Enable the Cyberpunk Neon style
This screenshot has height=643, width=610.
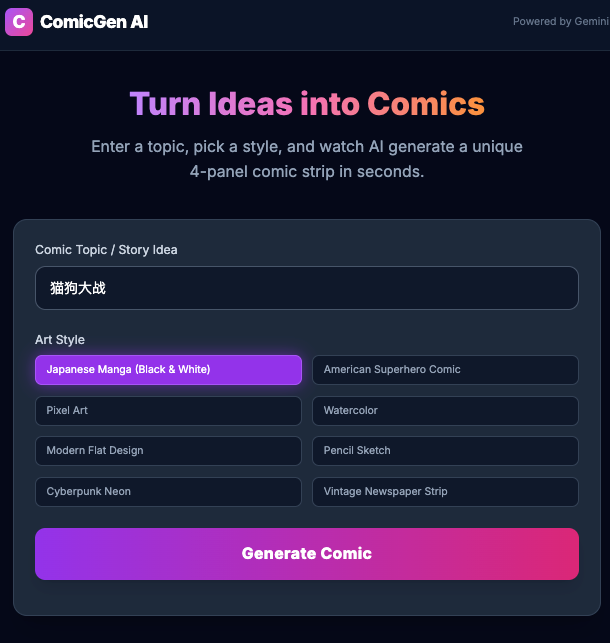coord(168,492)
